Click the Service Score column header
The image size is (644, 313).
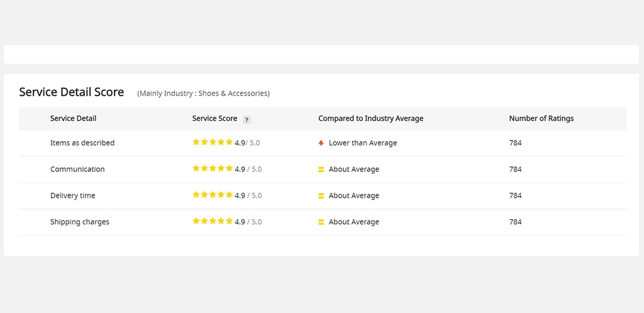[x=215, y=118]
